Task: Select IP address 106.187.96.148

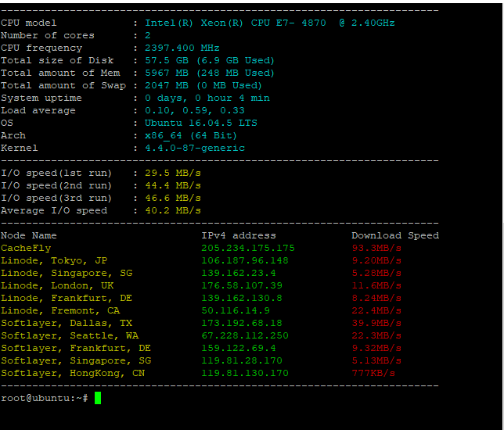Action: click(245, 260)
